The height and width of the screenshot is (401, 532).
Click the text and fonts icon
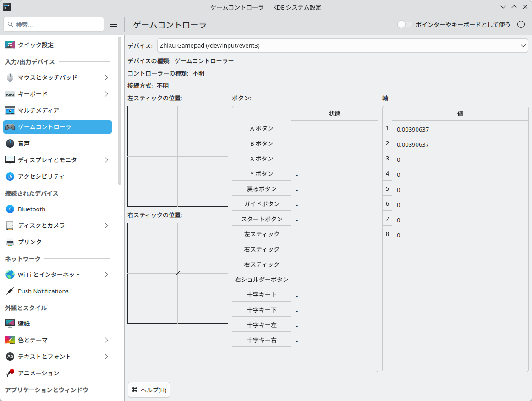[x=10, y=356]
